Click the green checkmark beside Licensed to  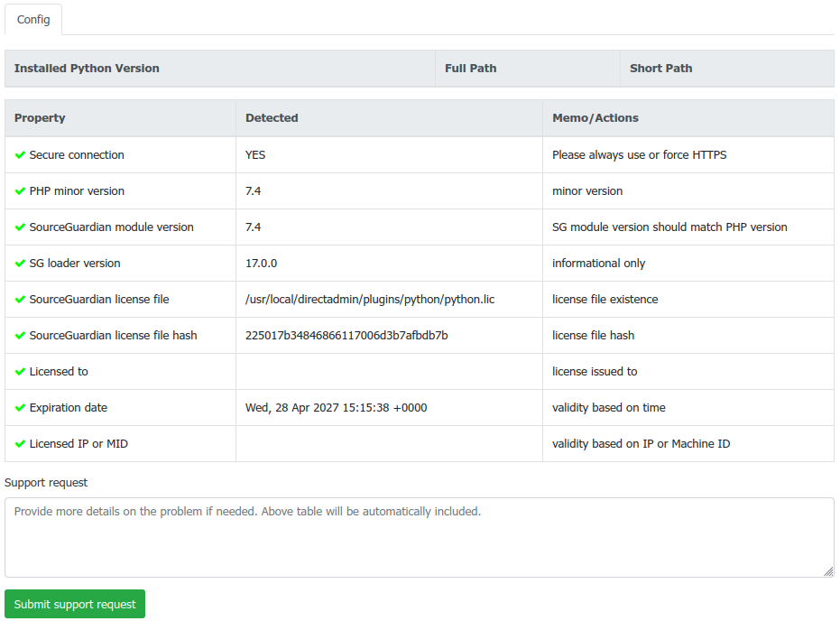(x=20, y=372)
